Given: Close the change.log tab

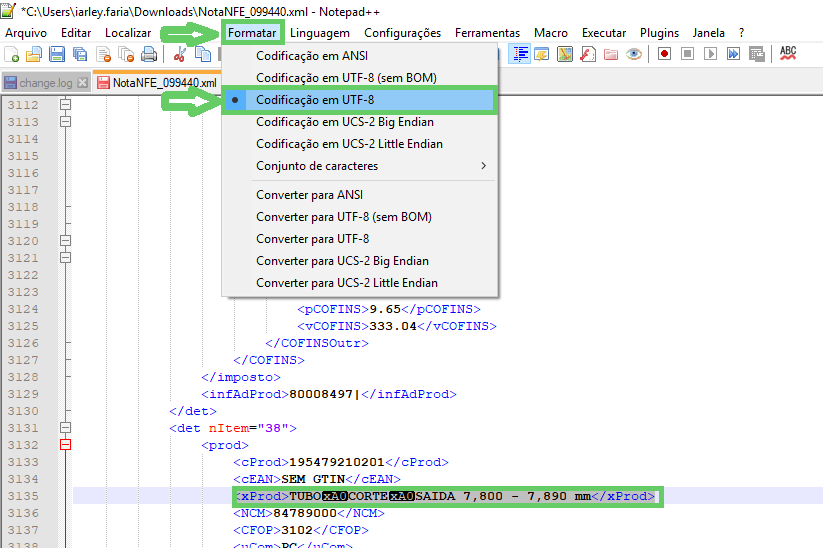Looking at the screenshot, I should point(83,83).
